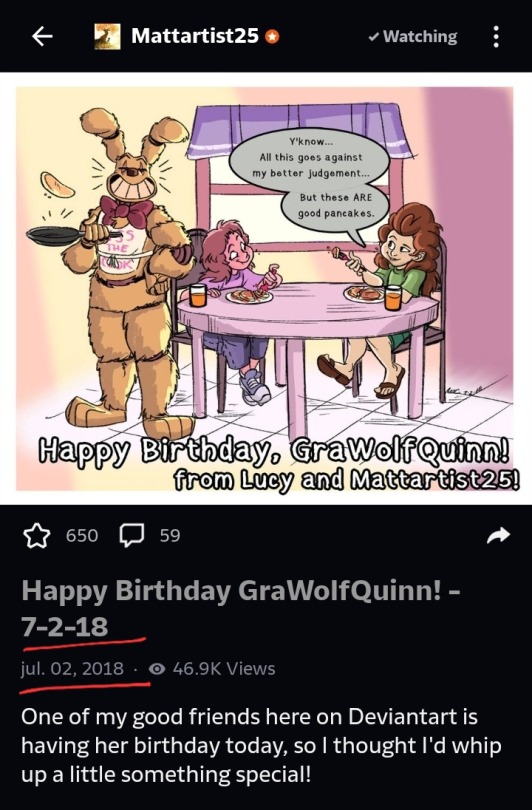532x810 pixels.
Task: Tap the speech bubble in the artwork
Action: coord(310,177)
